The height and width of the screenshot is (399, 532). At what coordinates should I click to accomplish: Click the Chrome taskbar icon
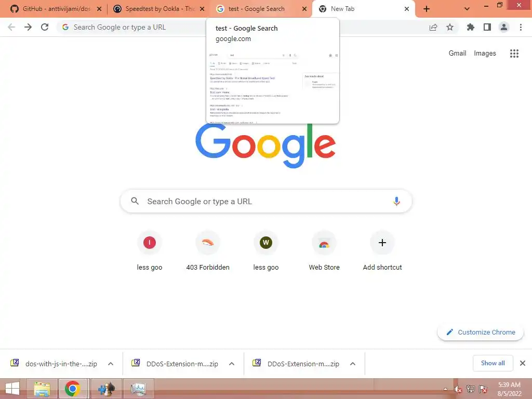click(73, 389)
